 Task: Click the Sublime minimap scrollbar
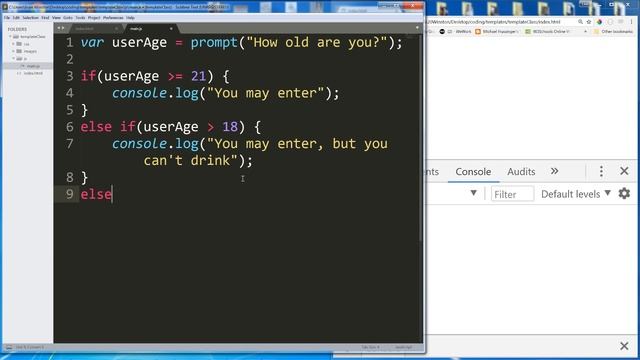420,139
